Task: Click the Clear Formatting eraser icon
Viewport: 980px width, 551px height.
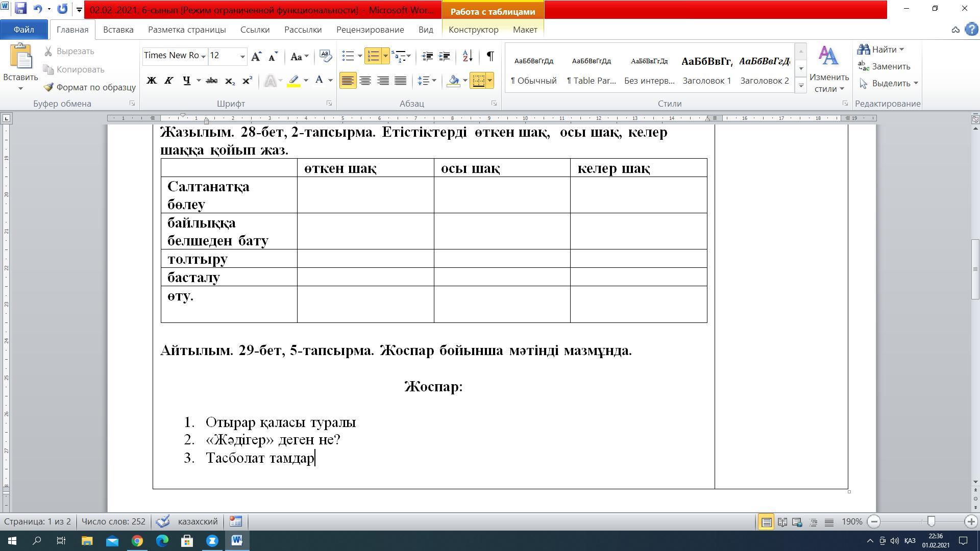Action: [x=325, y=56]
